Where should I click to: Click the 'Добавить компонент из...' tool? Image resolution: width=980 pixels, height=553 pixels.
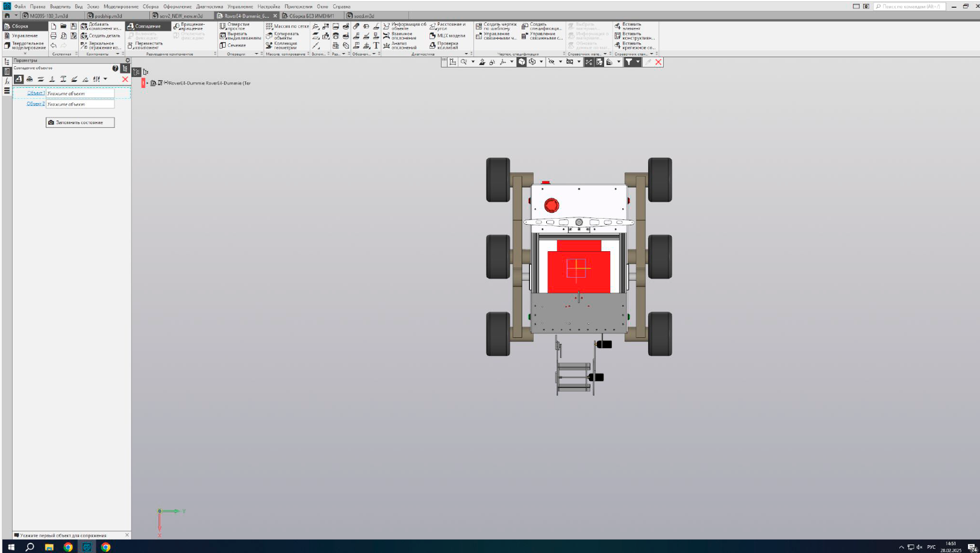101,27
